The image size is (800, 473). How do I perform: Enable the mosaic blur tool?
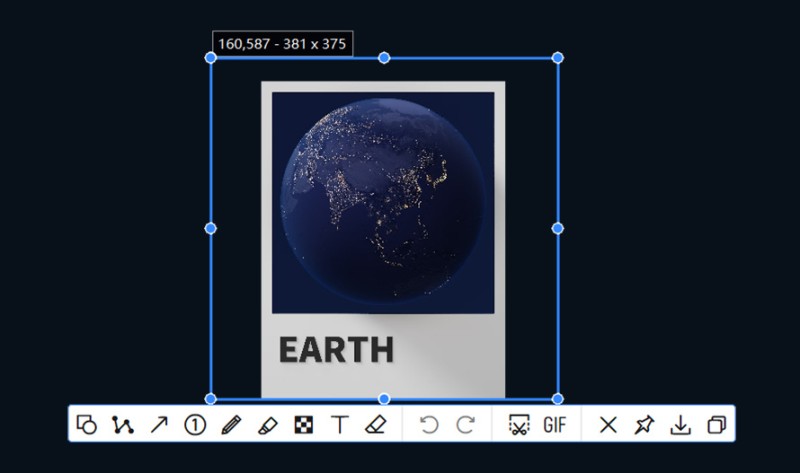[303, 424]
